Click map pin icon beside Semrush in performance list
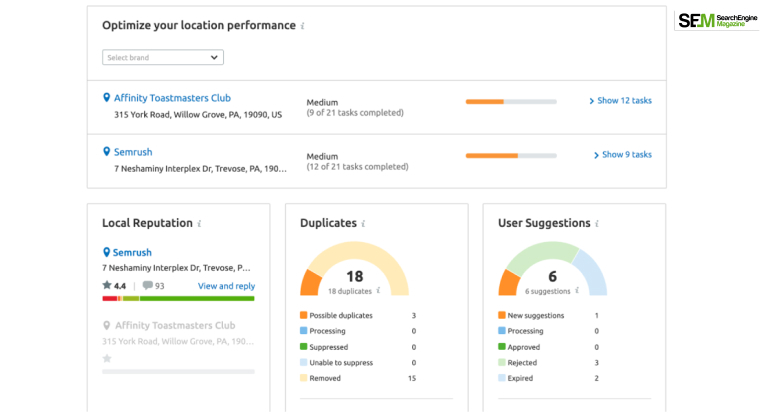The width and height of the screenshot is (770, 414). tap(106, 151)
